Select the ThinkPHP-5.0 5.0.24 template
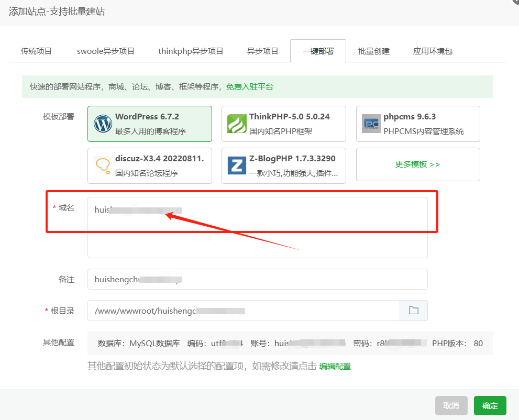The width and height of the screenshot is (519, 420). click(283, 124)
